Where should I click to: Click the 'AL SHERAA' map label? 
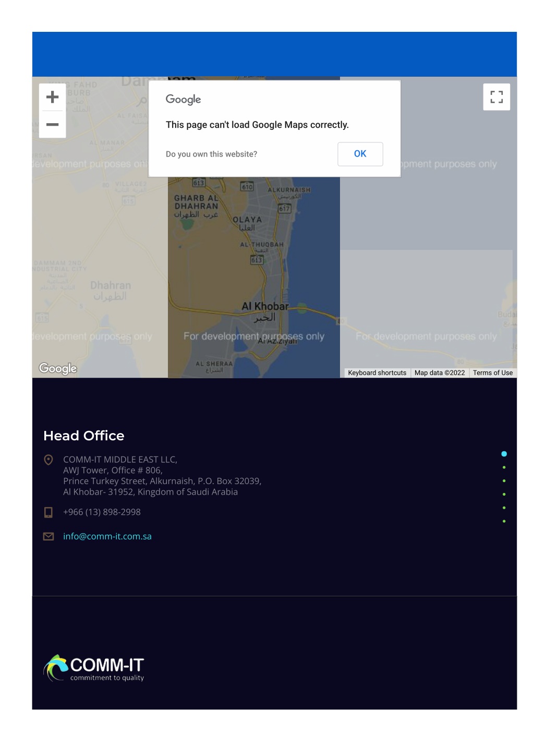(214, 367)
